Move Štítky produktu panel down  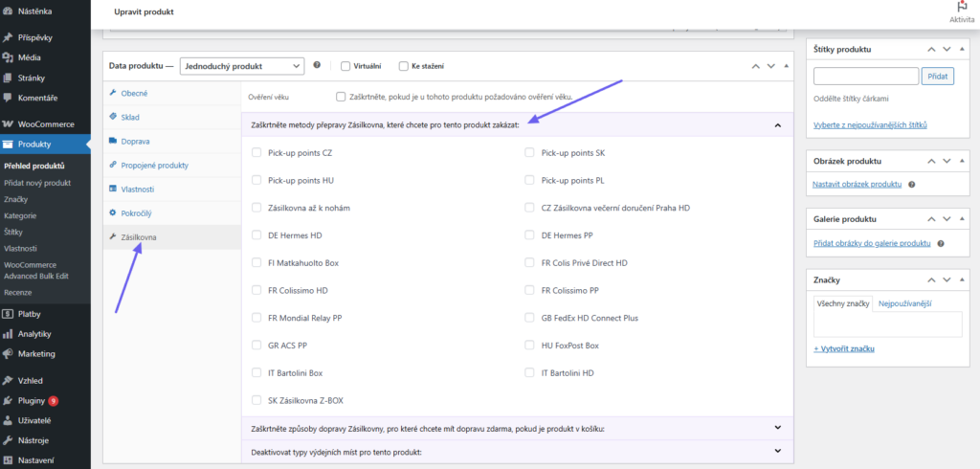[x=947, y=49]
